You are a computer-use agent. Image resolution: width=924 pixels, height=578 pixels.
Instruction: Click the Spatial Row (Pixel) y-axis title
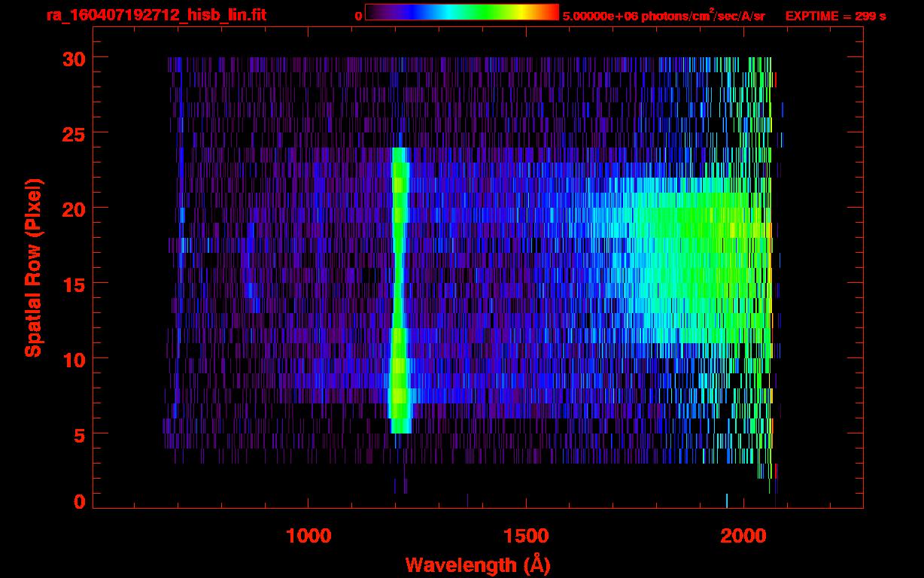pyautogui.click(x=32, y=267)
